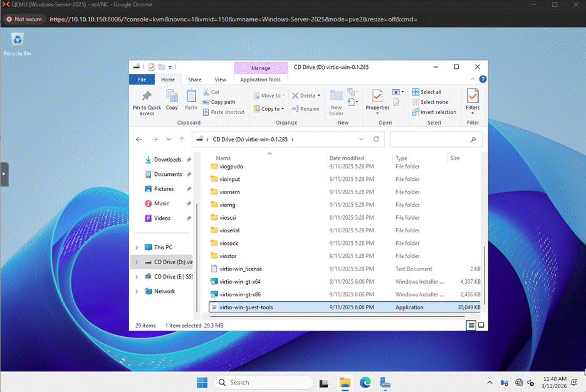The height and width of the screenshot is (392, 586).
Task: Click the blue Help question mark icon
Action: pyautogui.click(x=483, y=80)
